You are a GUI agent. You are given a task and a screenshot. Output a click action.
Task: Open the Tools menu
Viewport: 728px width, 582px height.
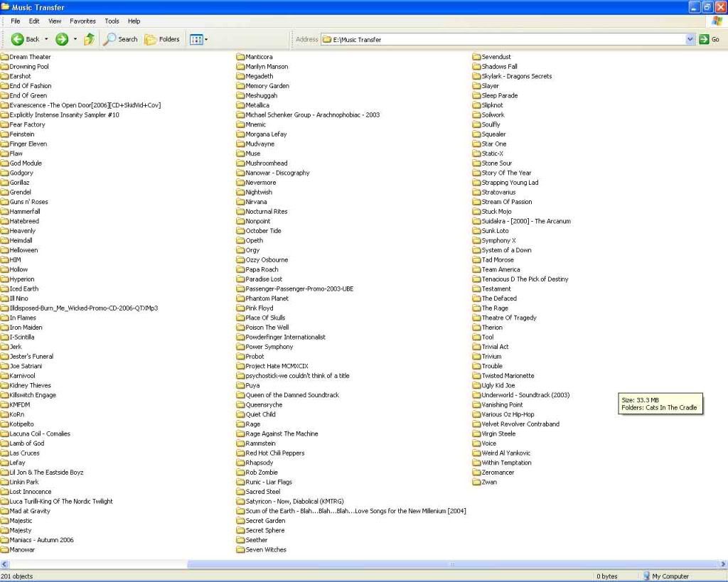point(112,21)
